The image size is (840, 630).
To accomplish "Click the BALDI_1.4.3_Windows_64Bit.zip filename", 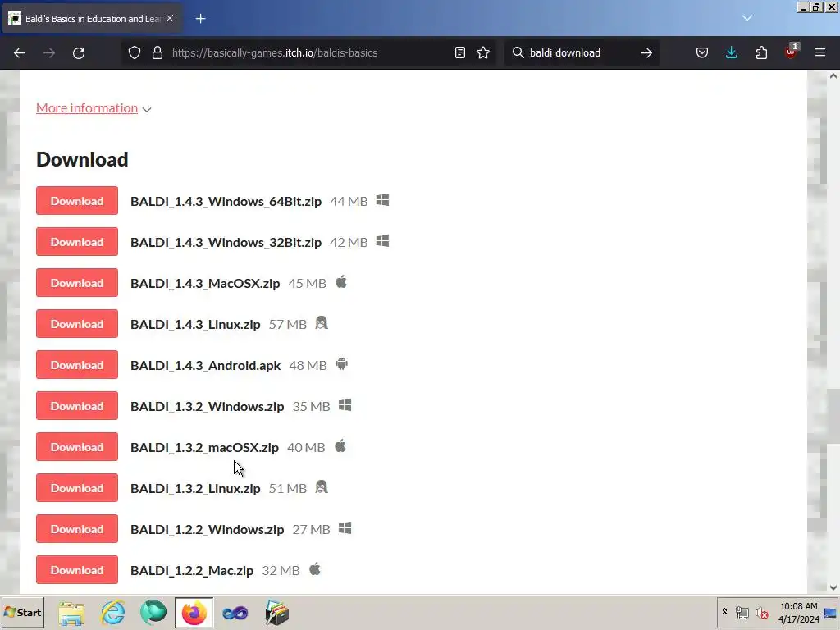I will 226,202.
